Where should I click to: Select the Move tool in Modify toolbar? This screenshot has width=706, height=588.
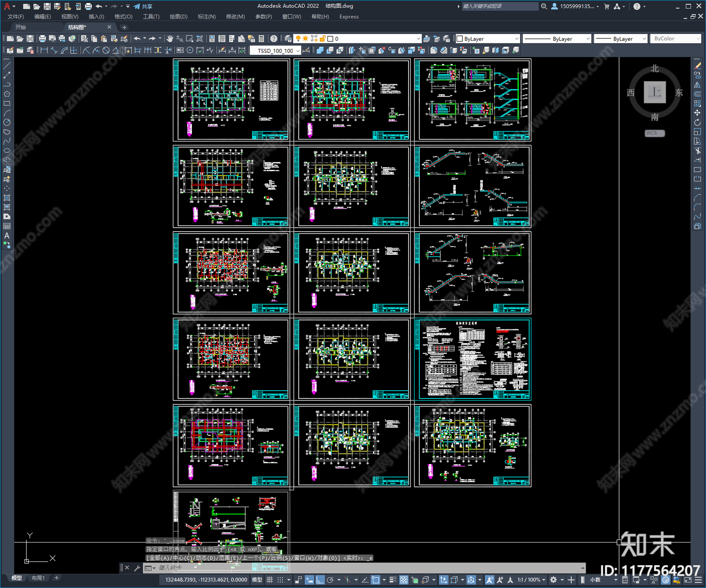coord(698,113)
